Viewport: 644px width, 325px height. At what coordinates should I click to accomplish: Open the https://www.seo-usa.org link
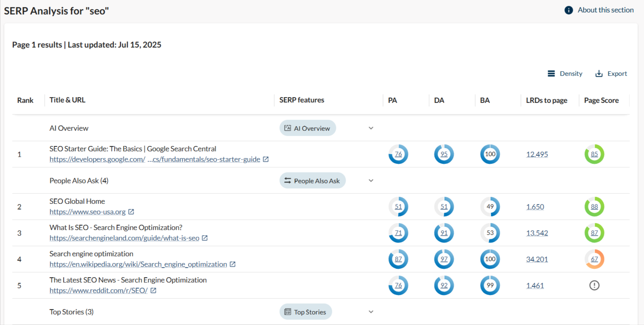[87, 212]
